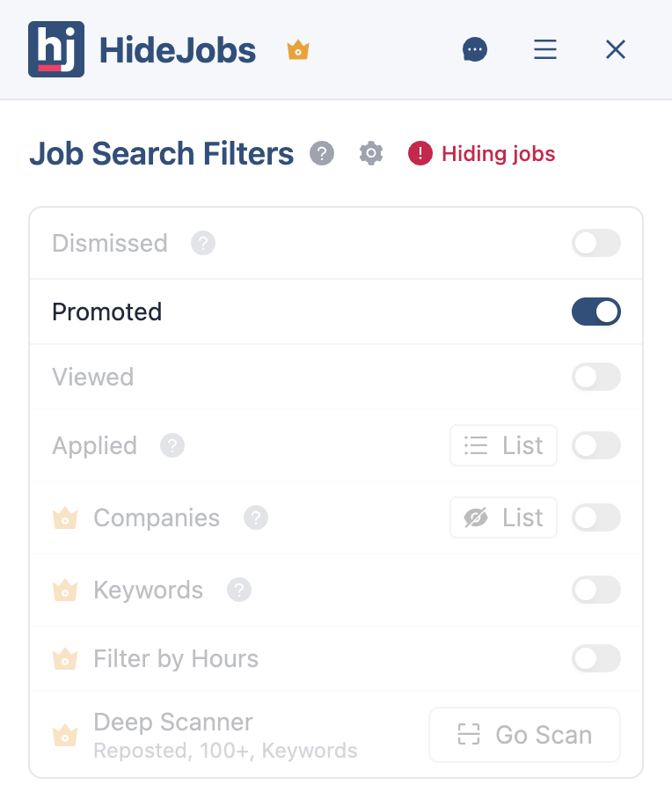Viewport: 672px width, 807px height.
Task: Open the chat feedback bubble icon
Action: (475, 49)
